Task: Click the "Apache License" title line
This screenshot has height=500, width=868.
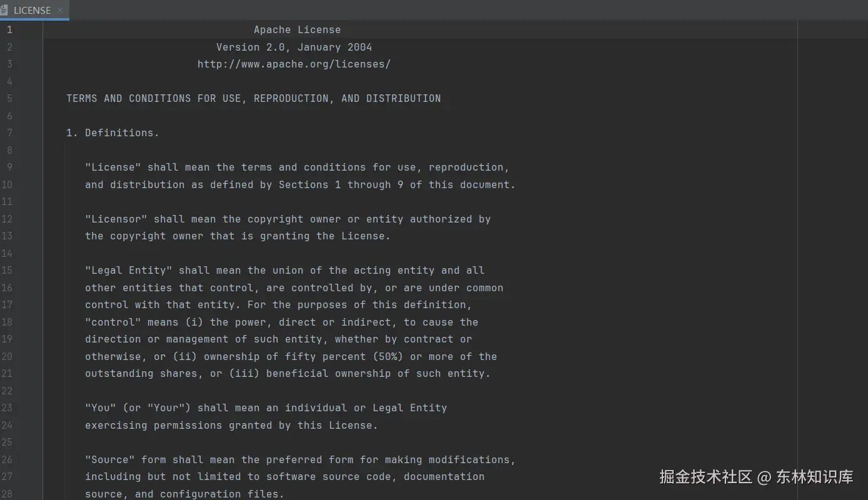Action: (297, 29)
